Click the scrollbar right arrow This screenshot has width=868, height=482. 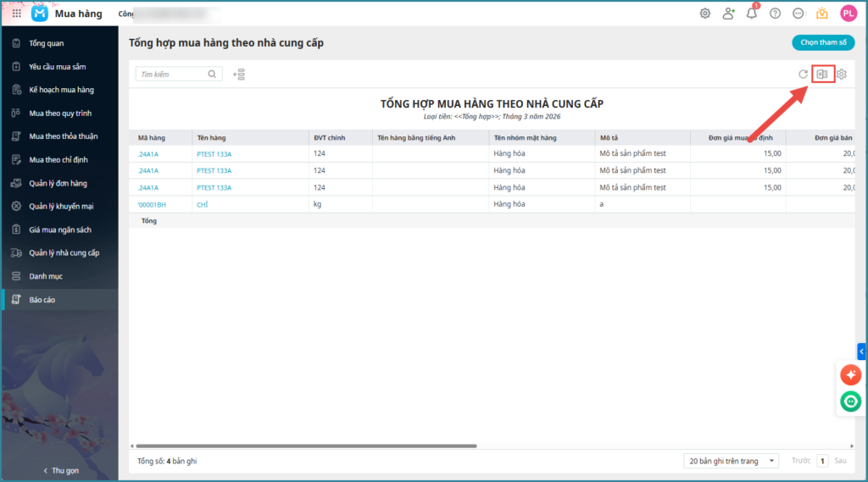(851, 446)
